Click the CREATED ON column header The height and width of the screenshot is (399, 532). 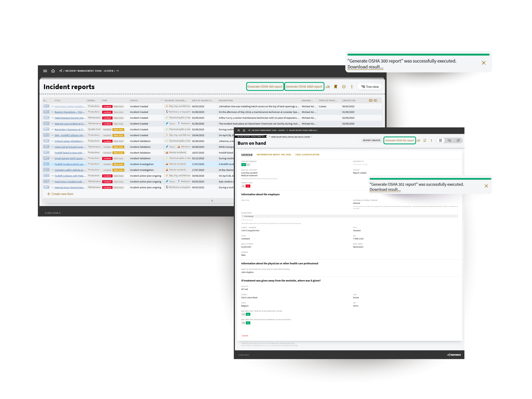pyautogui.click(x=349, y=101)
